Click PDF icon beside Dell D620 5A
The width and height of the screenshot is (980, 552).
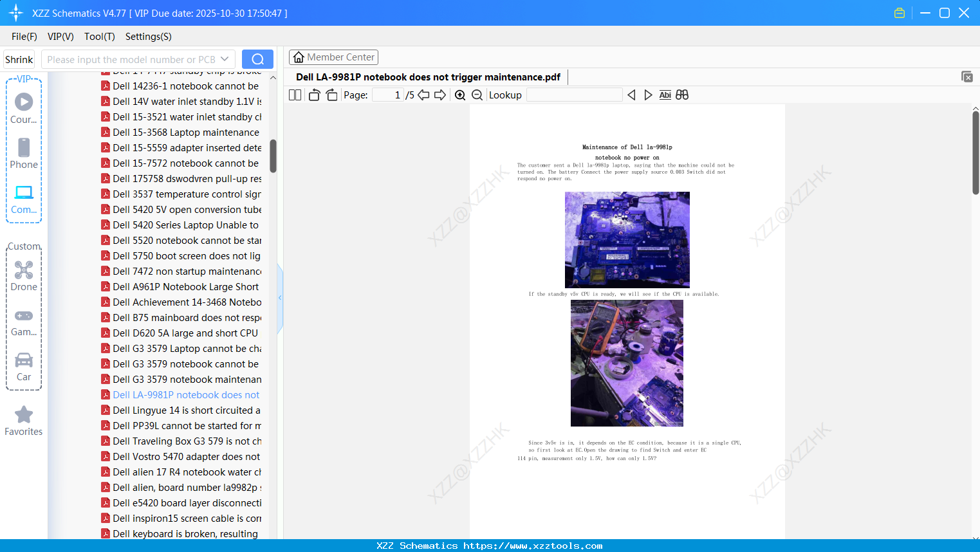point(106,333)
